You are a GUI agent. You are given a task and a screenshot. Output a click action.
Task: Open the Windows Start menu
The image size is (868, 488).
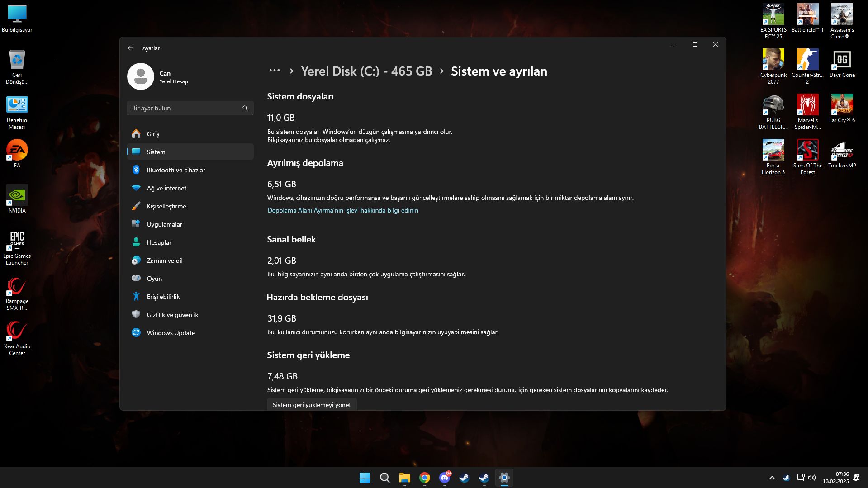pyautogui.click(x=365, y=478)
